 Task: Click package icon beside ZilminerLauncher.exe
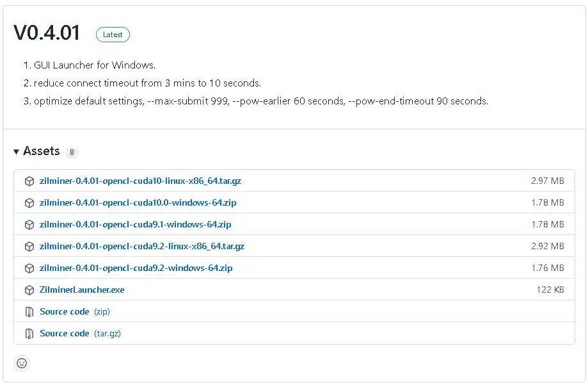point(29,290)
